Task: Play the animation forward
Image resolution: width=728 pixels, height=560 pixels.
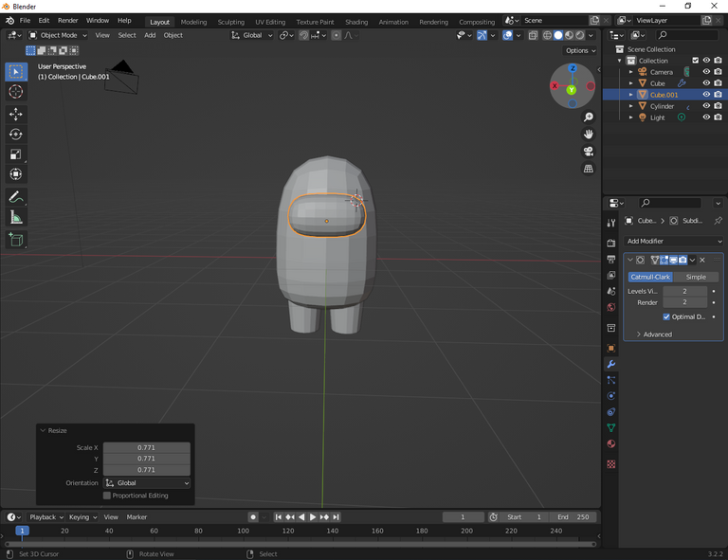Action: [x=313, y=516]
